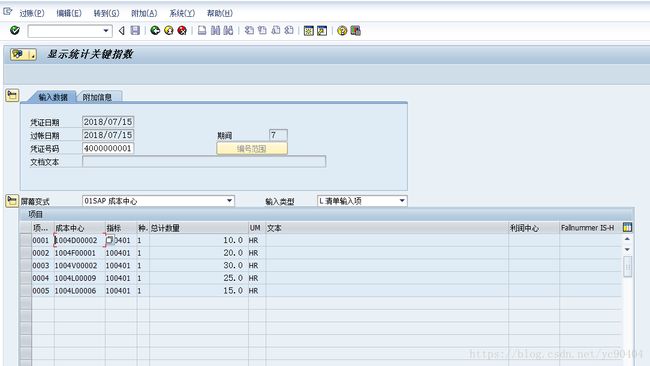Click the green Back arrow icon

pos(155,30)
